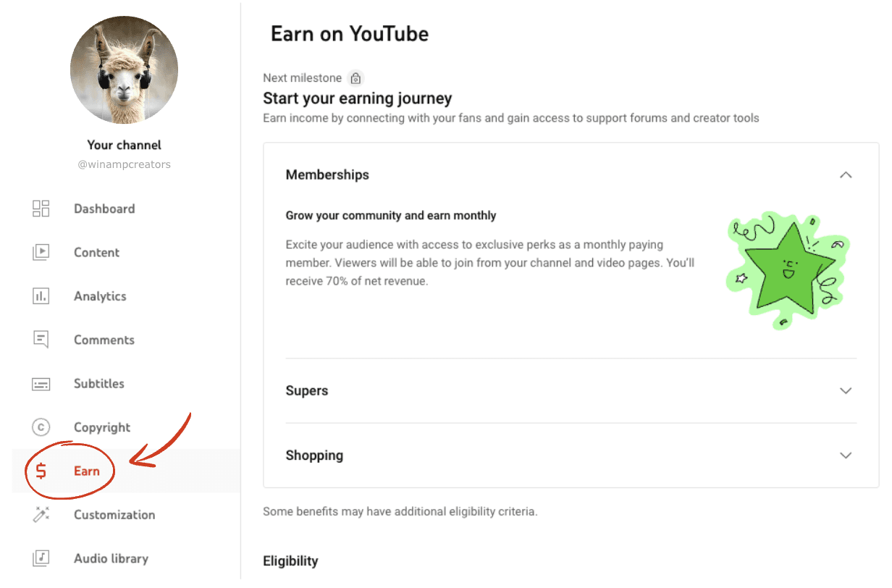The width and height of the screenshot is (892, 588).
Task: Click the Audio library music icon
Action: tap(41, 558)
